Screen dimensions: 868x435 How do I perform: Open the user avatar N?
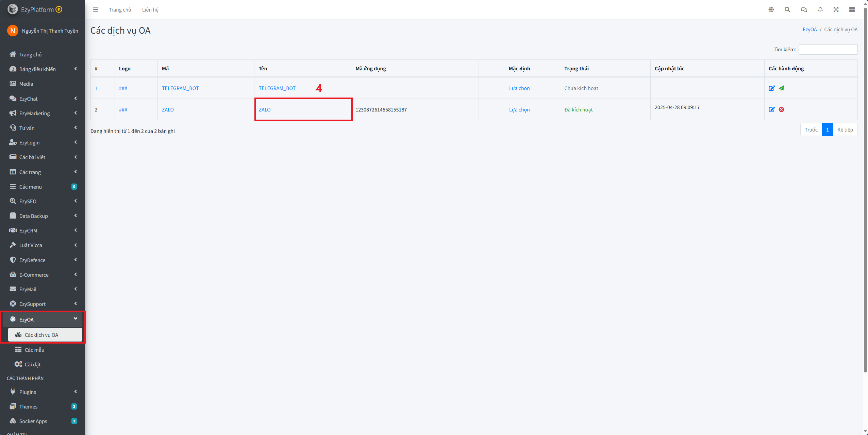pyautogui.click(x=13, y=31)
